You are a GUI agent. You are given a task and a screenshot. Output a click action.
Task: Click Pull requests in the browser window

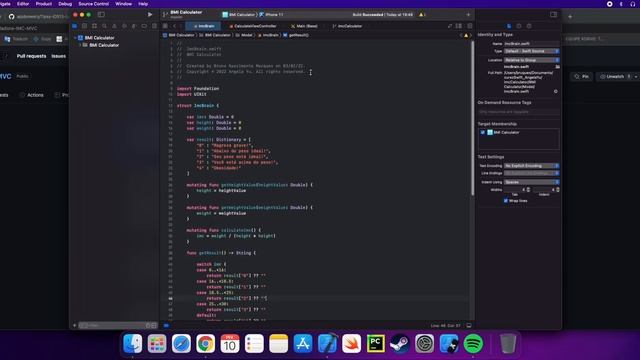tap(31, 56)
